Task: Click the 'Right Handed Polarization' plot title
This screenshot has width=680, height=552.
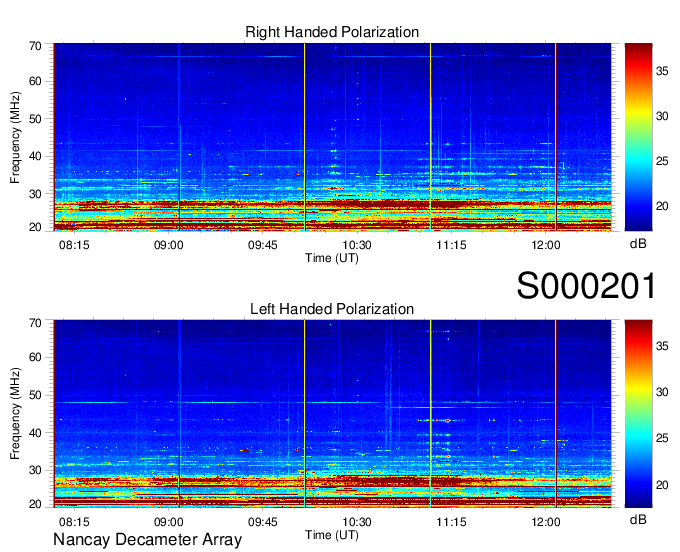Action: [x=332, y=32]
